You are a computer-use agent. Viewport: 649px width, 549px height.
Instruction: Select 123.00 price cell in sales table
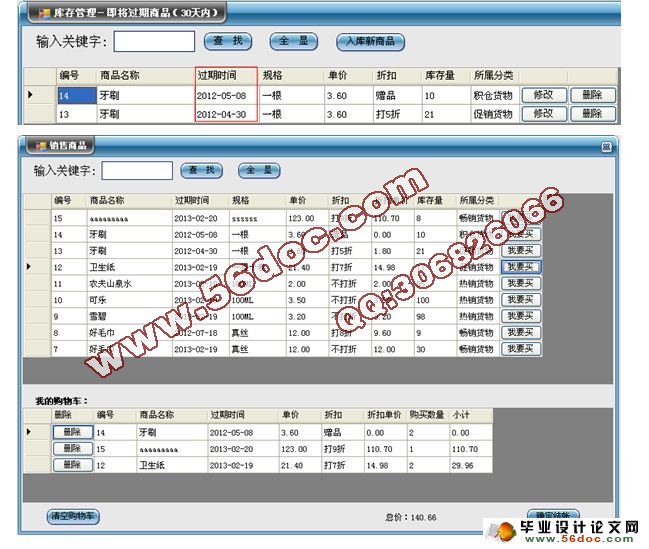click(x=307, y=218)
